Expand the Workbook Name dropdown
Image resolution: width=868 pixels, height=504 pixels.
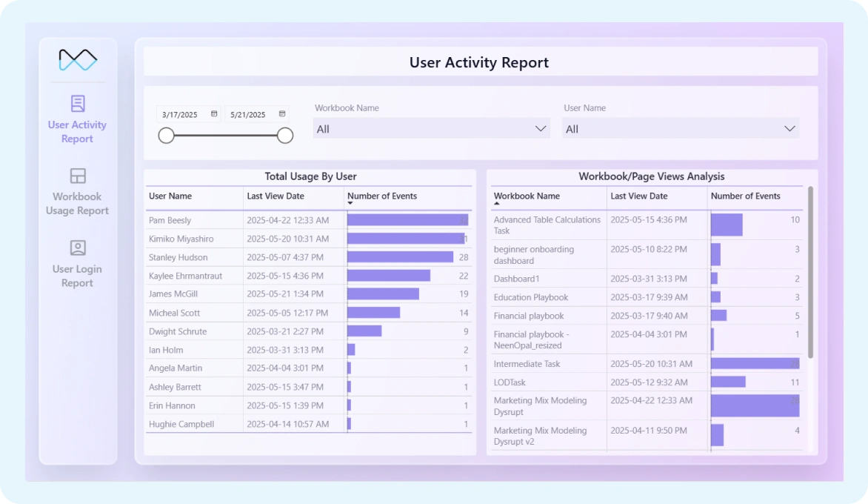(431, 128)
